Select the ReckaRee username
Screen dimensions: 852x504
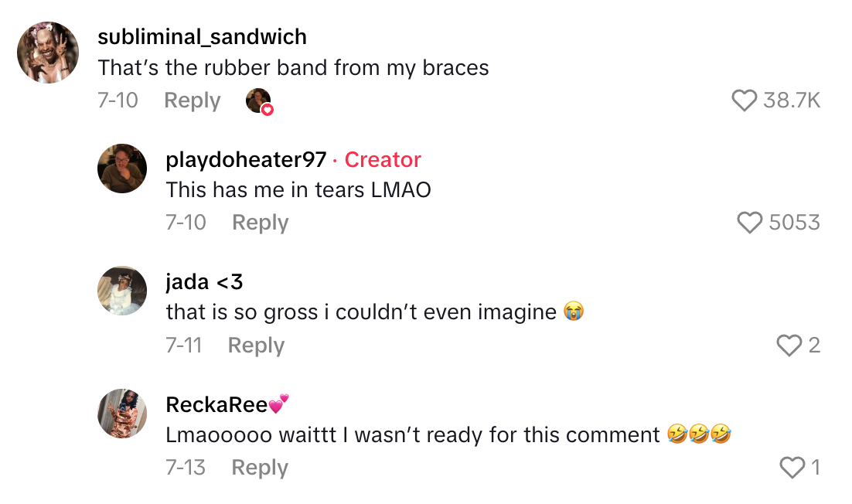click(x=217, y=404)
